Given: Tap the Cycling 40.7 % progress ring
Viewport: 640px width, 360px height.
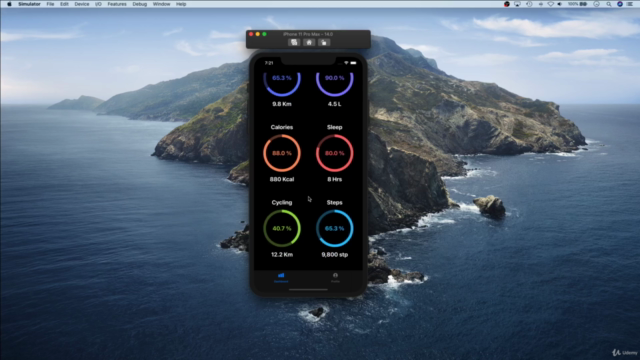Looking at the screenshot, I should pyautogui.click(x=282, y=228).
